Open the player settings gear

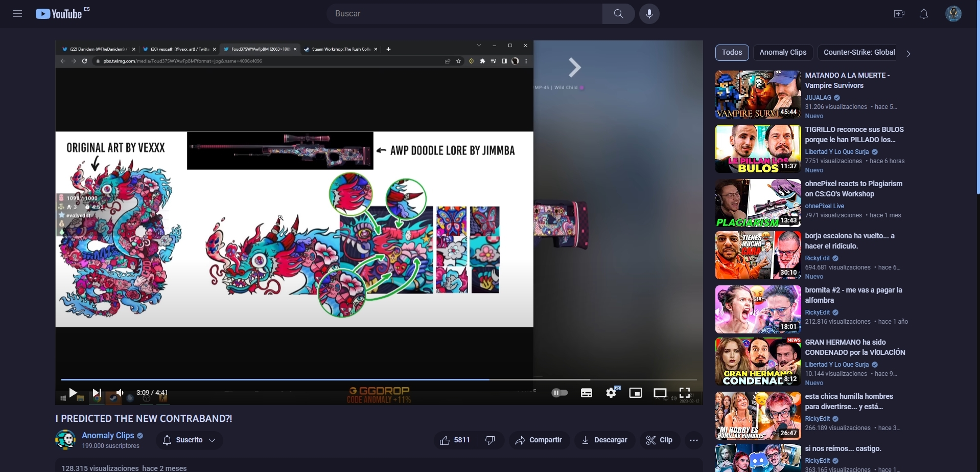[x=611, y=393]
